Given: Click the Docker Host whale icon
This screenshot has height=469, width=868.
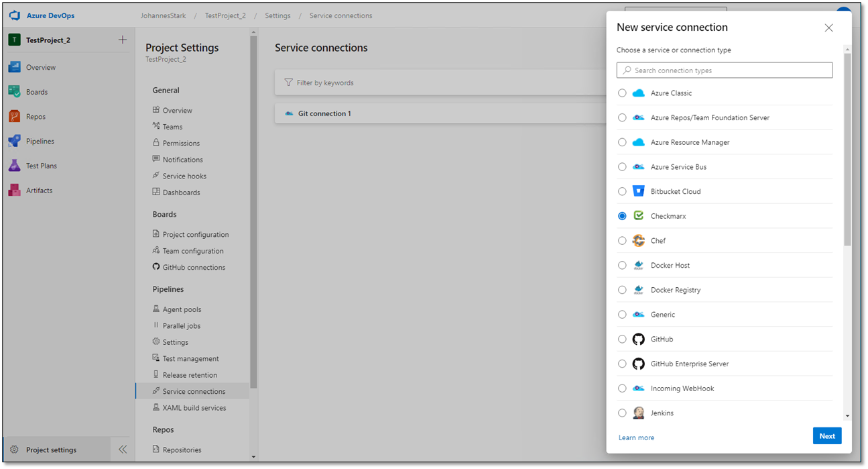Looking at the screenshot, I should (x=638, y=265).
